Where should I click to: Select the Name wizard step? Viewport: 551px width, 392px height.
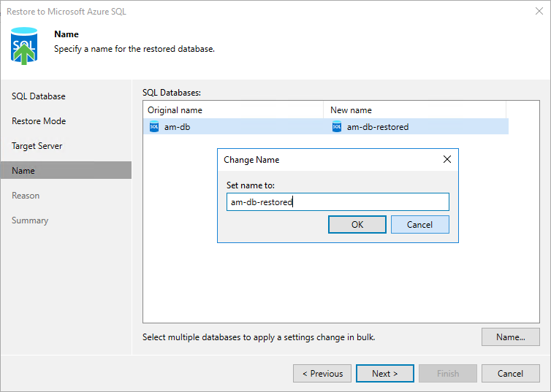23,171
